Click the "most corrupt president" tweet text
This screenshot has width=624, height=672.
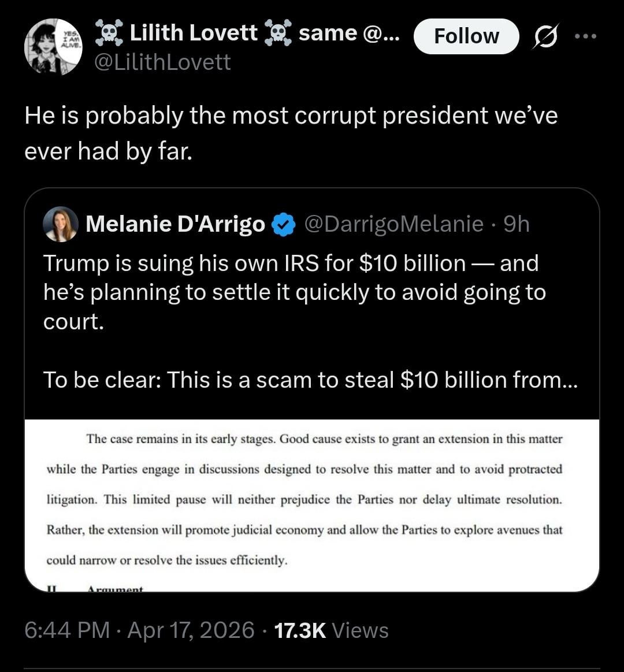pyautogui.click(x=291, y=133)
